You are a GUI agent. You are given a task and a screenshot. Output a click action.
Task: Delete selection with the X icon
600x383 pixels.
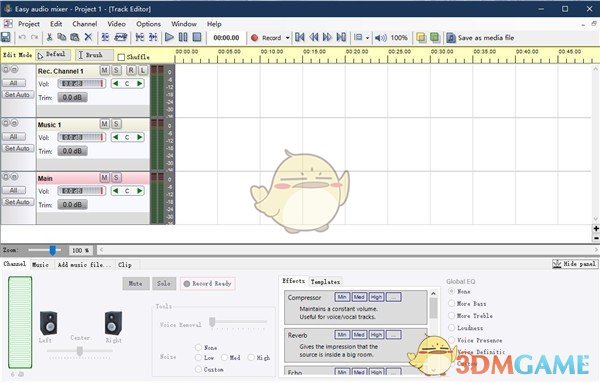pos(88,37)
